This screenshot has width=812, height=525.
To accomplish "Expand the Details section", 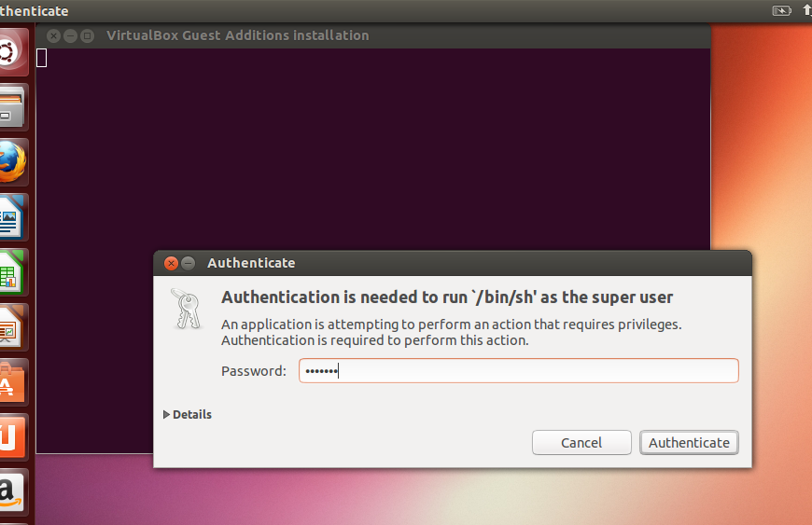I will pyautogui.click(x=188, y=414).
